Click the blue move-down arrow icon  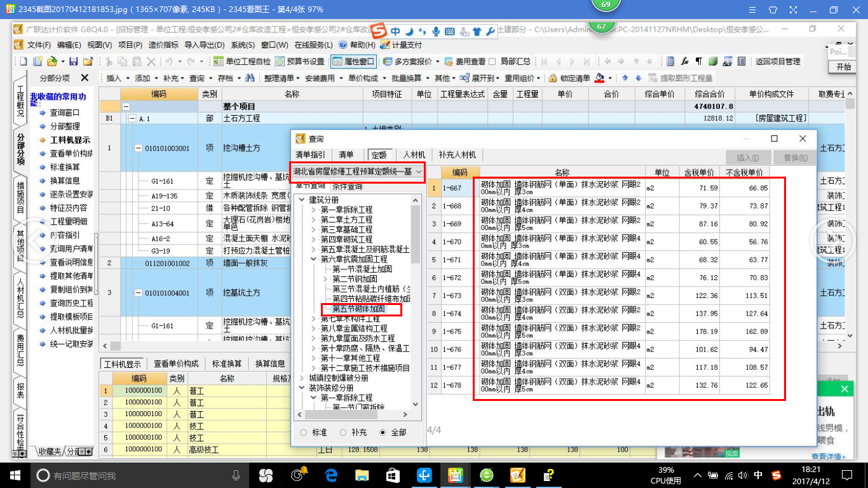pyautogui.click(x=638, y=78)
